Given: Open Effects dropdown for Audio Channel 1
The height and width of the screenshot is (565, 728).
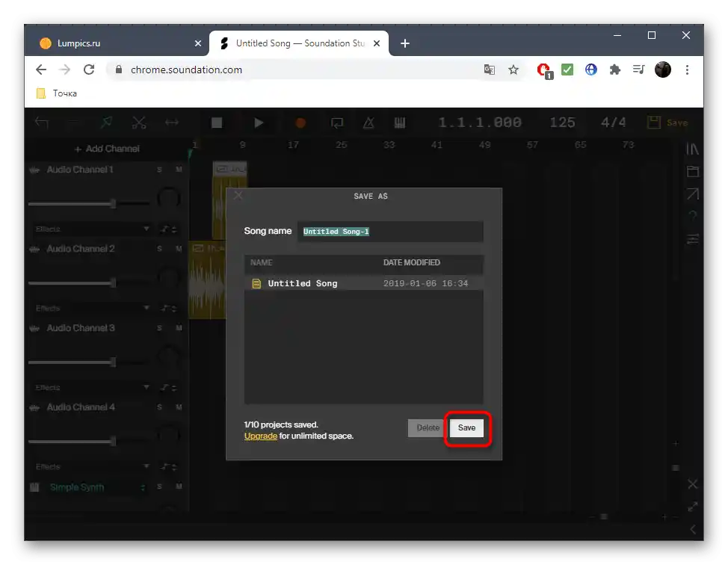Looking at the screenshot, I should (x=92, y=229).
